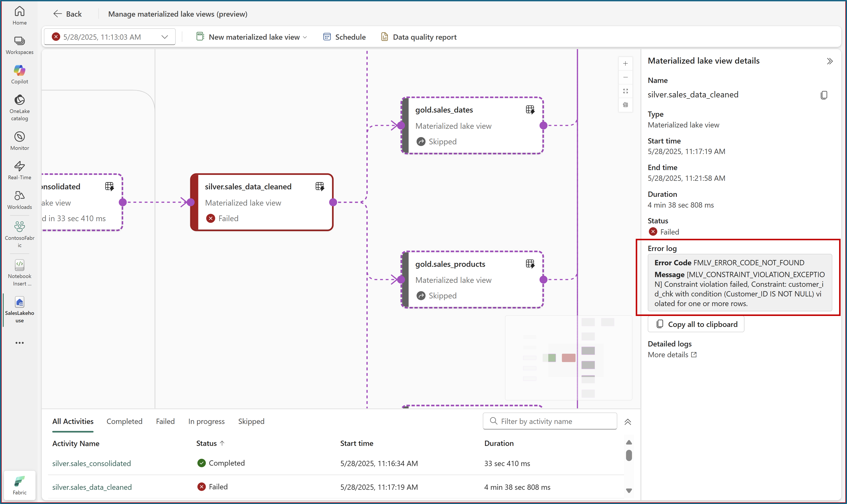
Task: Click the Filter by activity name field
Action: 550,421
